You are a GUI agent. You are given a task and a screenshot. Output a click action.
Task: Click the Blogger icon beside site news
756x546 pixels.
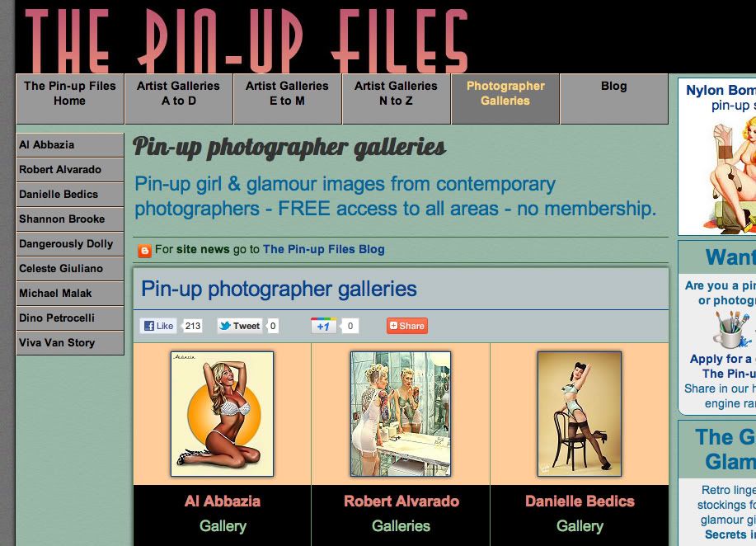144,251
